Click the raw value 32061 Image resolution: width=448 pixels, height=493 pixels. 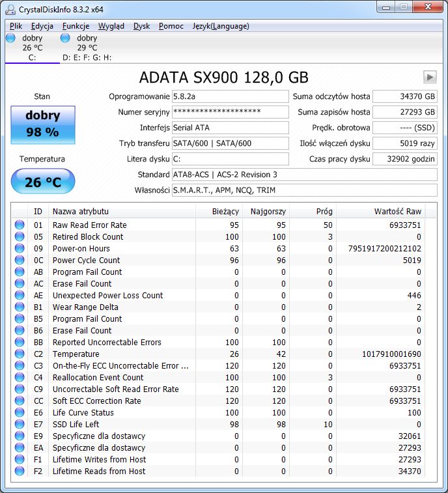click(410, 436)
